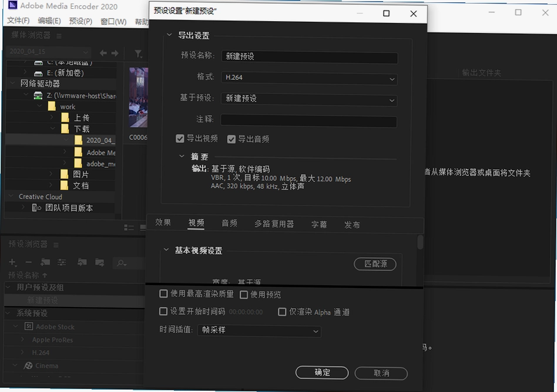Click the 2020_04_ folder icon
The height and width of the screenshot is (392, 557).
point(79,140)
